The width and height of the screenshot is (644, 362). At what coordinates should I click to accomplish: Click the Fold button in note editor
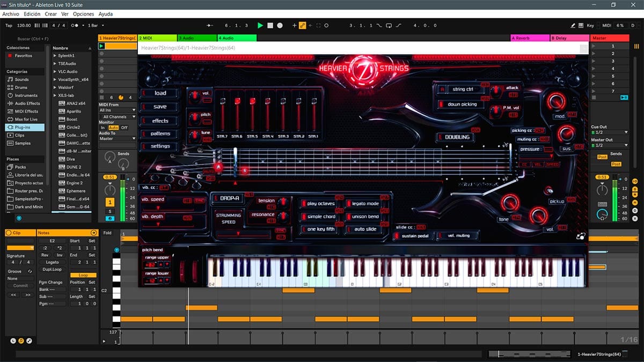click(x=108, y=233)
